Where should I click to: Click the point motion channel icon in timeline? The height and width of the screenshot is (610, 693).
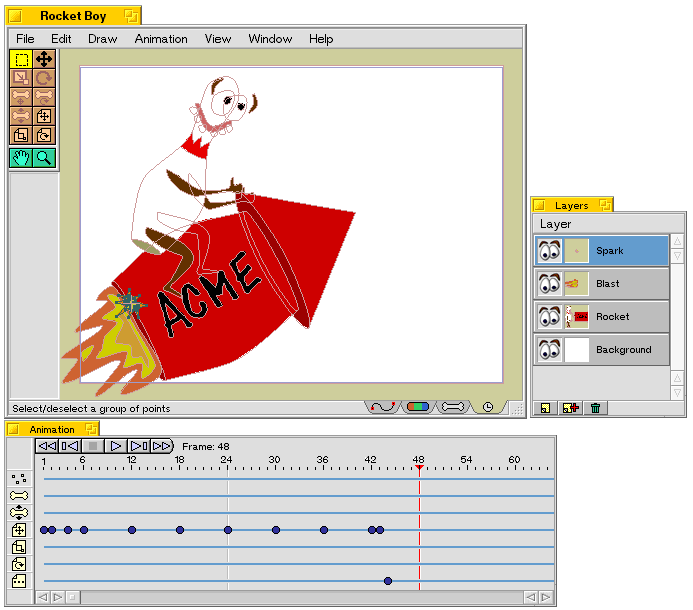[19, 479]
